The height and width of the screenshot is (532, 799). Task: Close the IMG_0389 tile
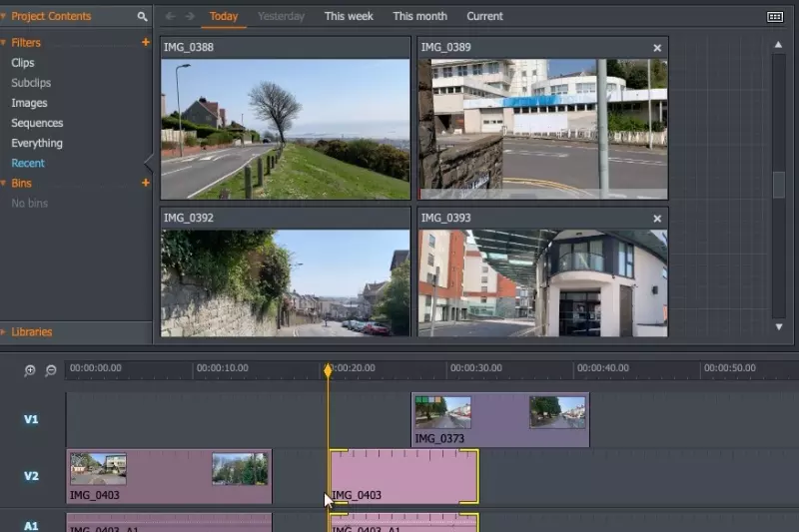(657, 48)
